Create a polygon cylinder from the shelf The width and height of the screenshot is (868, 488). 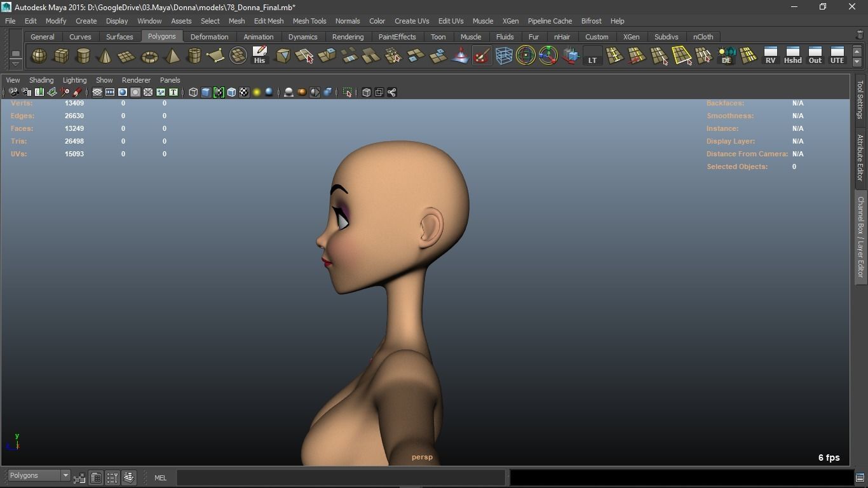coord(83,56)
